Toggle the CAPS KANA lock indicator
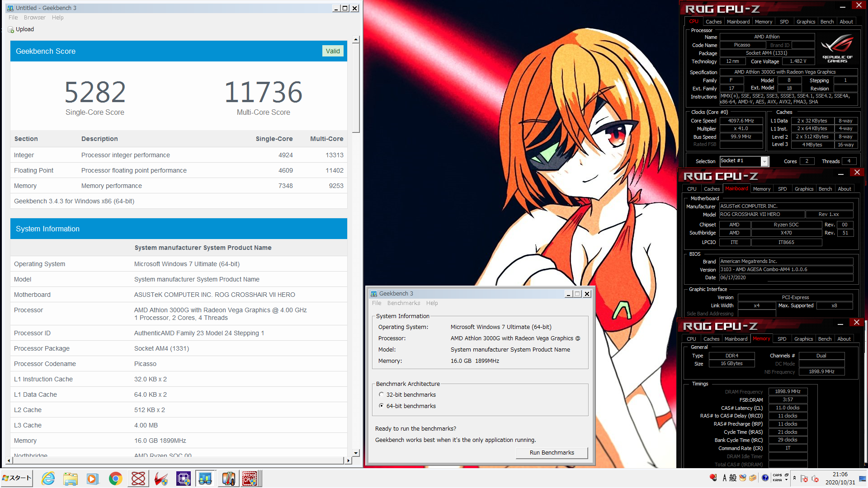Viewport: 868px width, 488px height. pos(777,478)
